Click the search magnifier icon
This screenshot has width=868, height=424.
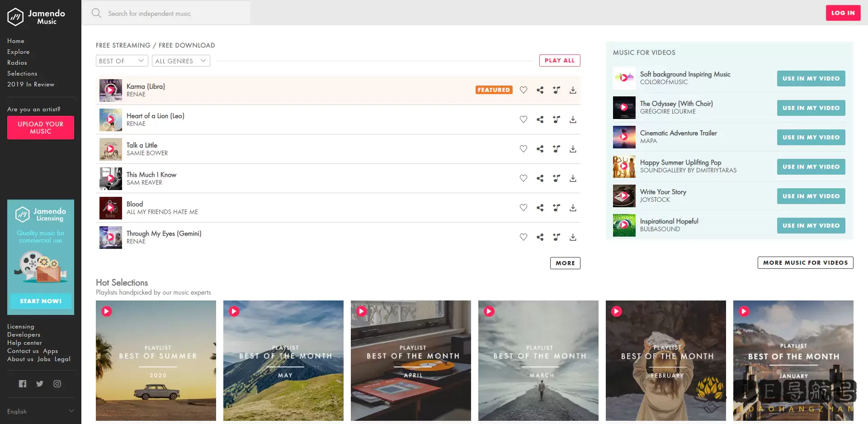point(96,13)
